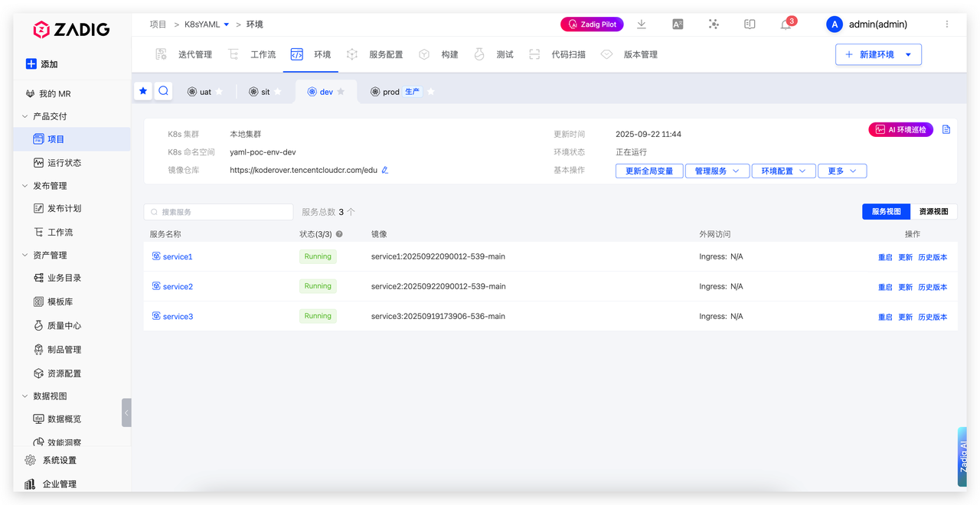
Task: Expand the 管理服务 dropdown
Action: [x=717, y=171]
